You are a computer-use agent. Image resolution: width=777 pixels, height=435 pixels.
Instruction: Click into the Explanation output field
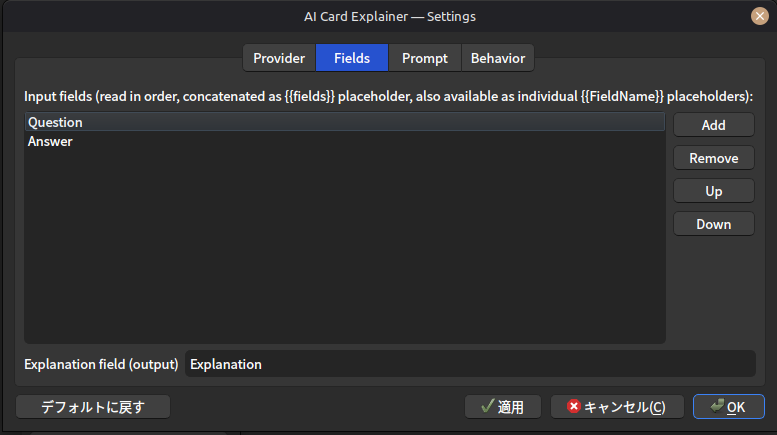tap(470, 364)
